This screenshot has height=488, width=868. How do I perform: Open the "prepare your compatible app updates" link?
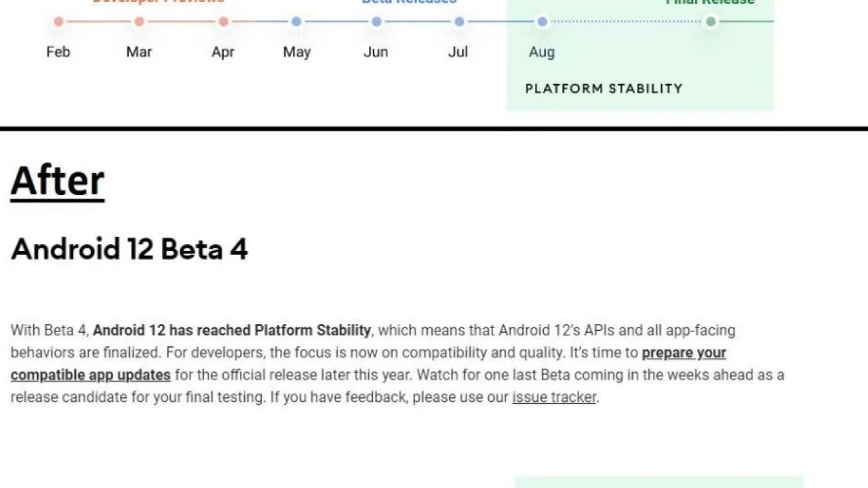coord(684,353)
